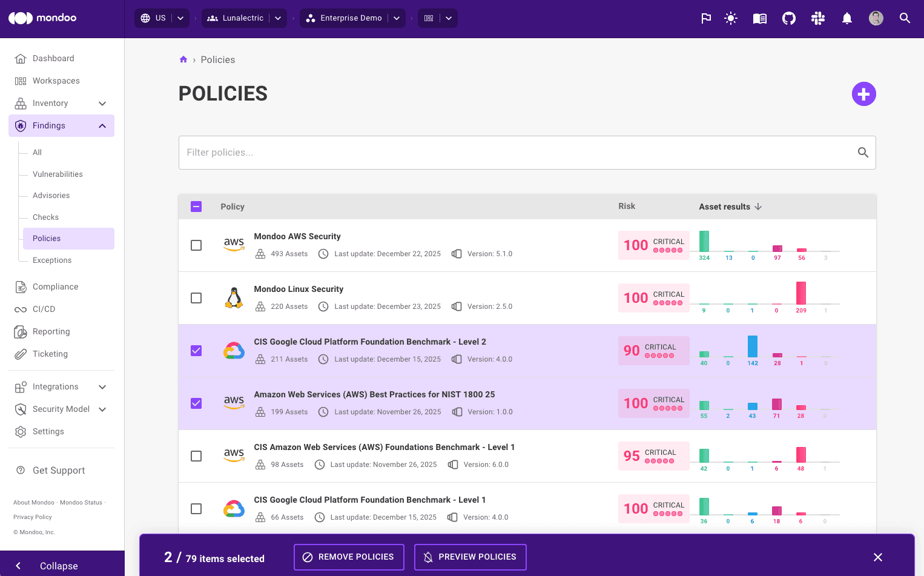Deselect the CIS Google Cloud Level 2 checkbox

(196, 351)
